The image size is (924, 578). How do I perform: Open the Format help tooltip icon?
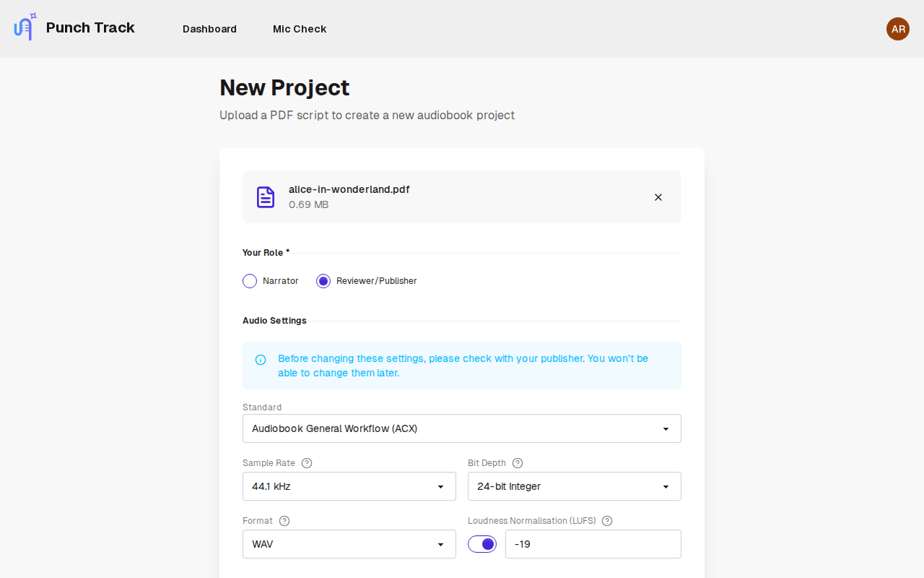tap(284, 520)
